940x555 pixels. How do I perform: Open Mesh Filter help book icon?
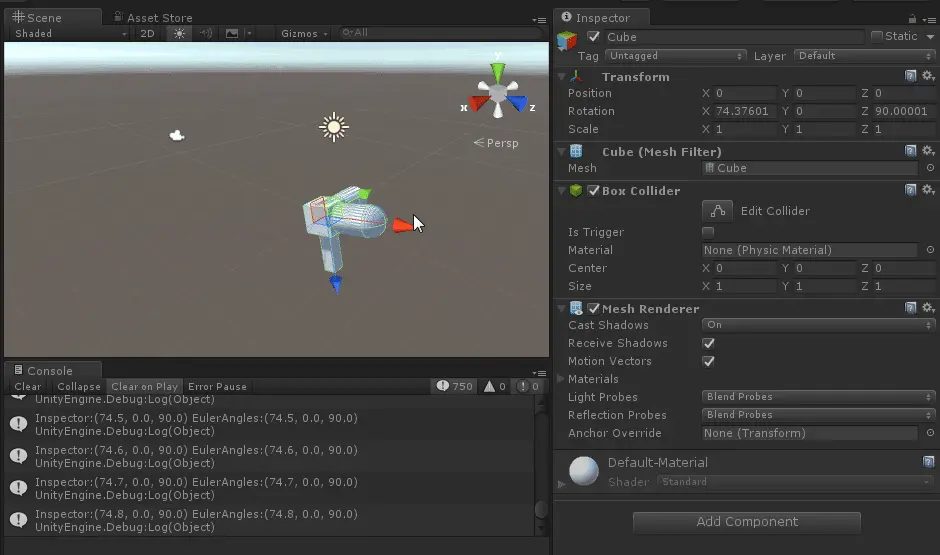click(911, 151)
